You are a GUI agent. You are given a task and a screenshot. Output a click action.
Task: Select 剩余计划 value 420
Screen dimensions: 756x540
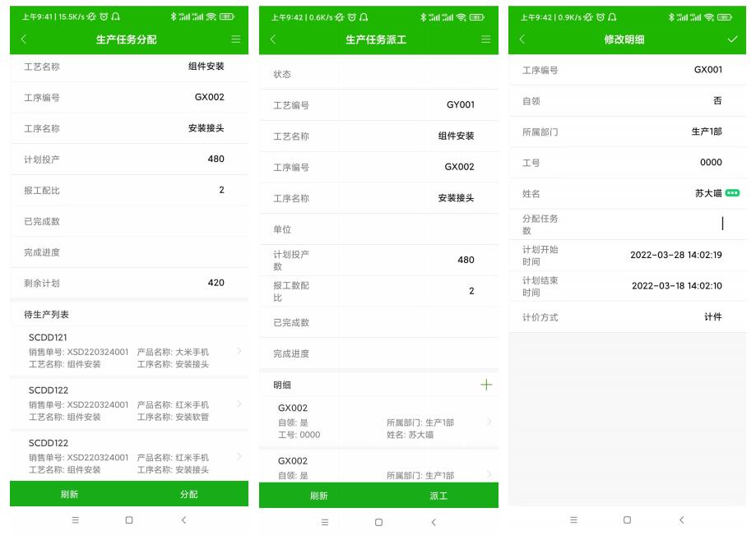click(216, 283)
